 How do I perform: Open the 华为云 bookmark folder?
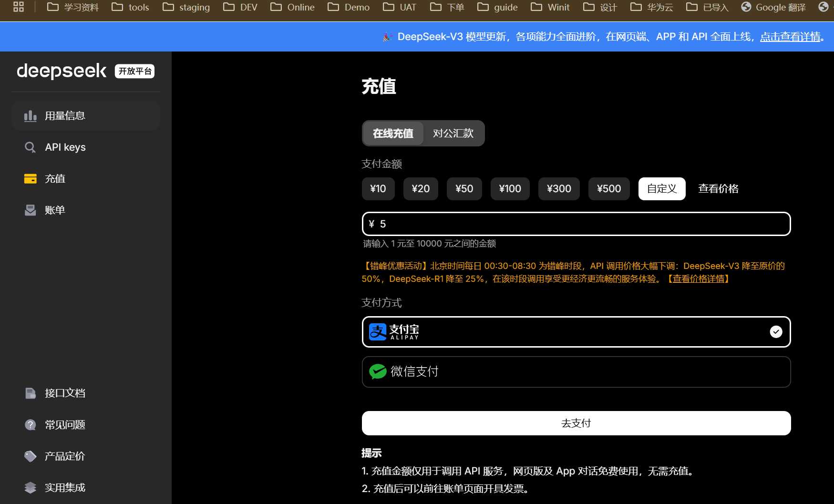(x=651, y=7)
